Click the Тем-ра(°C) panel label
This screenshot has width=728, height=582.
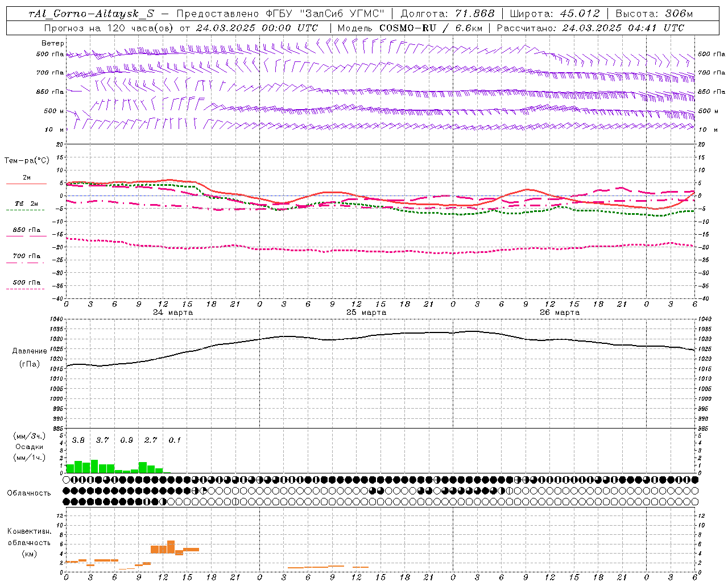point(27,161)
